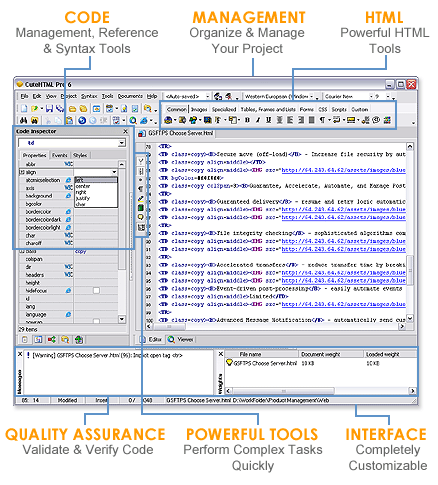Open the paragraph pilcrow dropdown arrow in HTML toolbar
Viewport: 438px width, 485px height.
pyautogui.click(x=329, y=120)
